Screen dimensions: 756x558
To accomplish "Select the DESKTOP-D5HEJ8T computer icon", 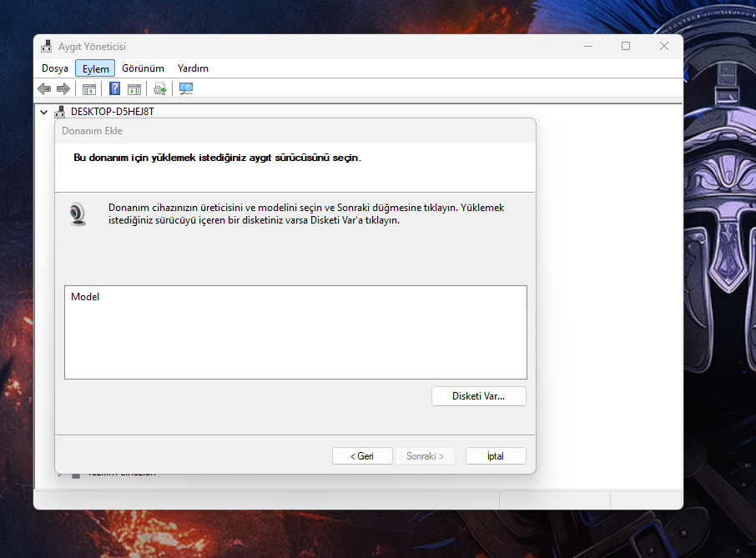I will coord(60,112).
